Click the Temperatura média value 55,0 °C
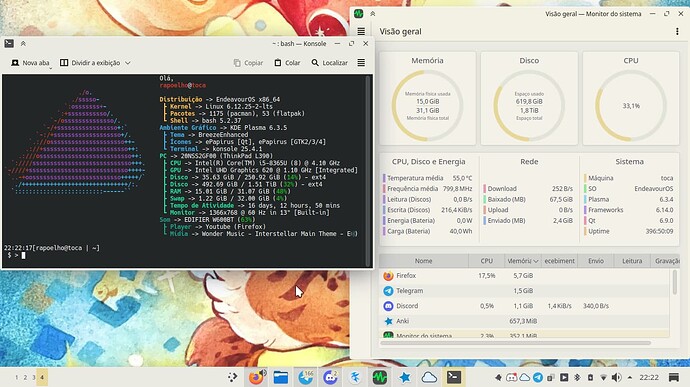 (x=462, y=178)
